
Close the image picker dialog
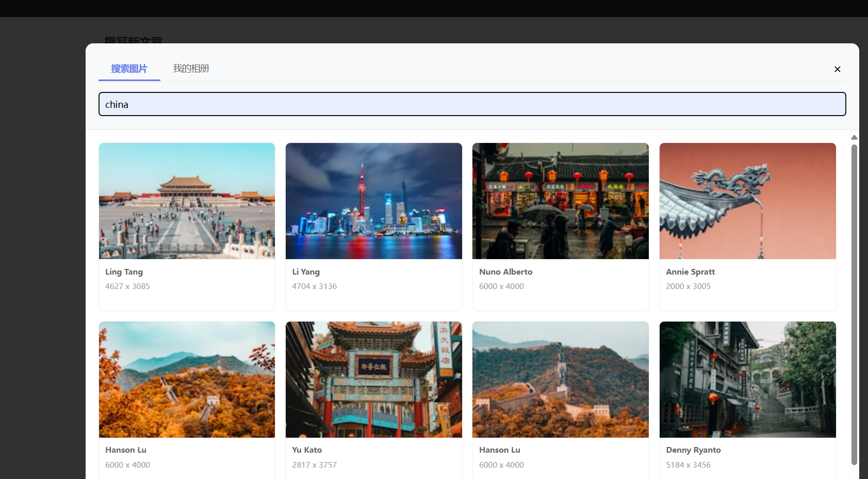pyautogui.click(x=837, y=69)
